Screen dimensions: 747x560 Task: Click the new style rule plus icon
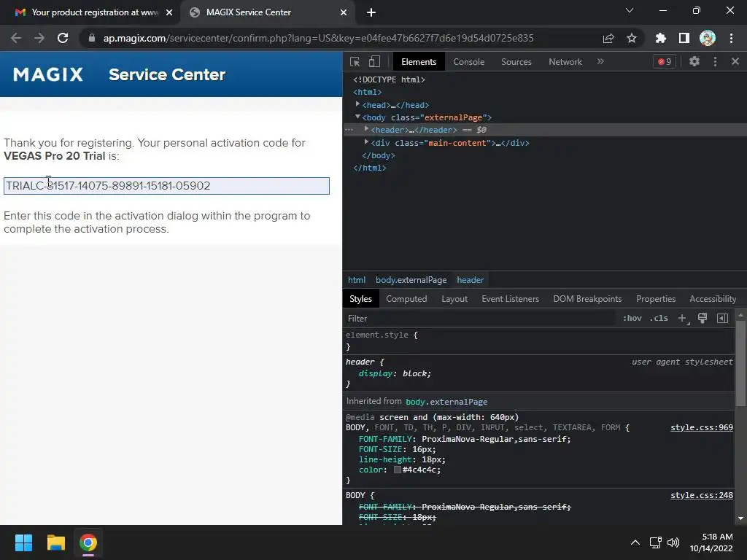click(682, 318)
